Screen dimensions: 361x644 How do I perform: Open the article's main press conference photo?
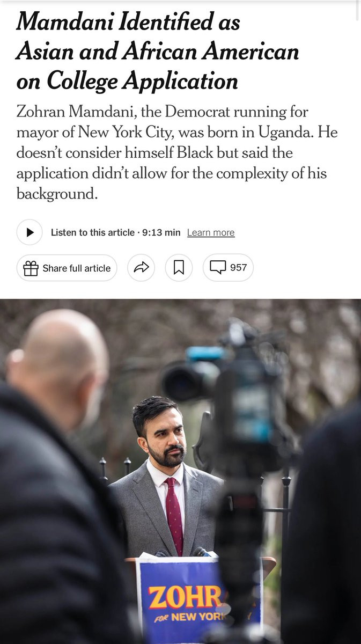pos(180,471)
